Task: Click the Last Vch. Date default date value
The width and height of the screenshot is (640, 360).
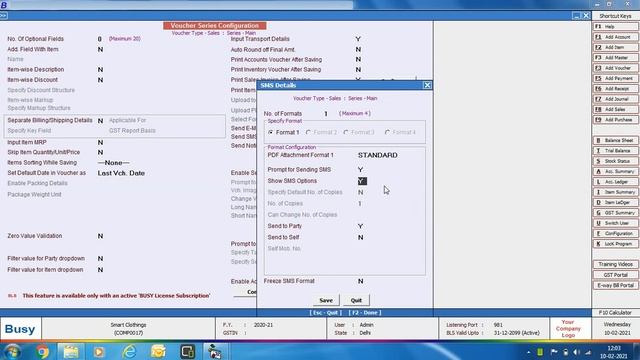Action: (121, 173)
